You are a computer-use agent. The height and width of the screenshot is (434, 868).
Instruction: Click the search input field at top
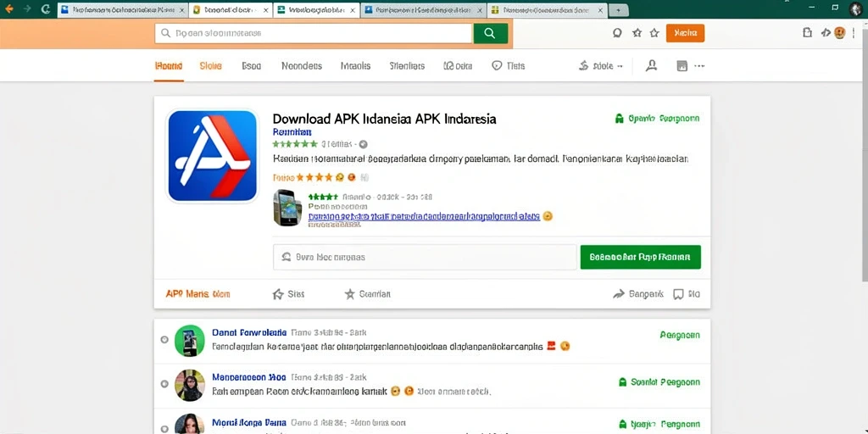pyautogui.click(x=314, y=33)
